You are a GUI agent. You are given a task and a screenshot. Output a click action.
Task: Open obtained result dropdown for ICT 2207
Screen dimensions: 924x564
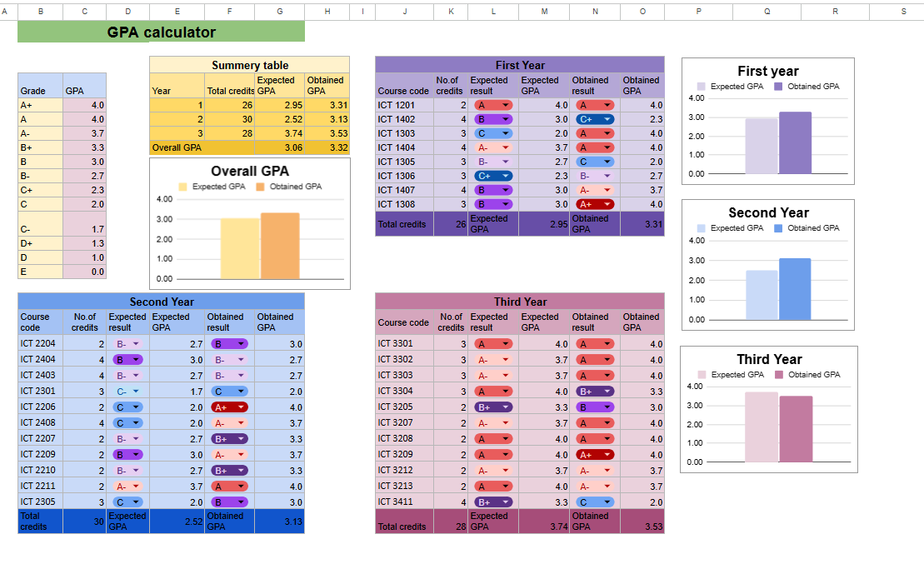pyautogui.click(x=229, y=439)
